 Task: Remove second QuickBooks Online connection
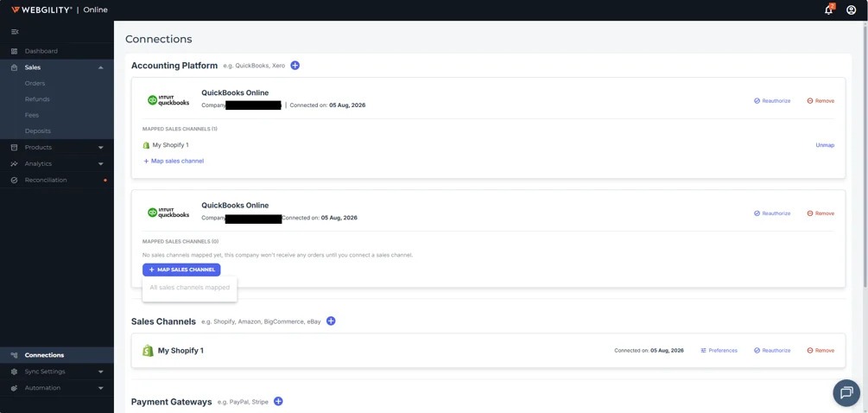coord(820,213)
